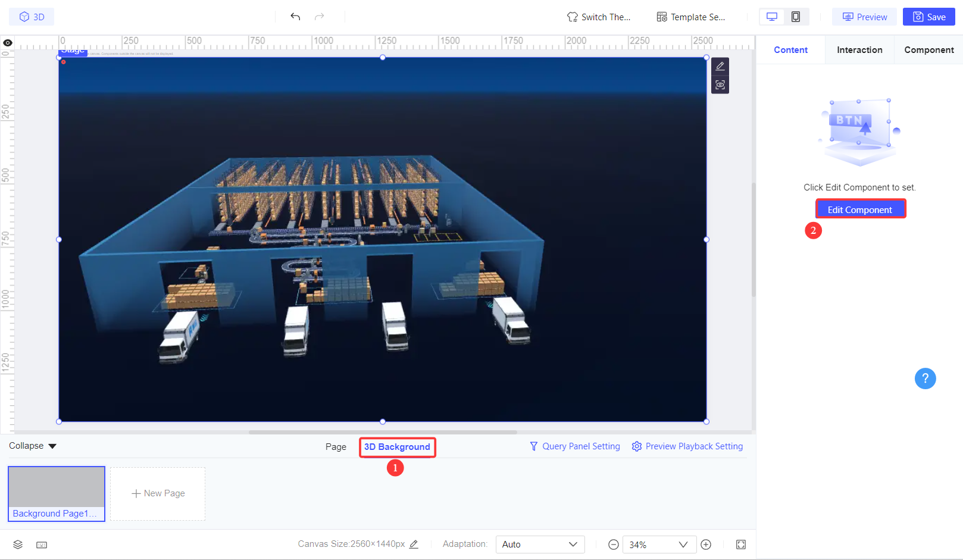Open Query Panel Setting
Viewport: 963px width, 560px height.
pyautogui.click(x=575, y=446)
